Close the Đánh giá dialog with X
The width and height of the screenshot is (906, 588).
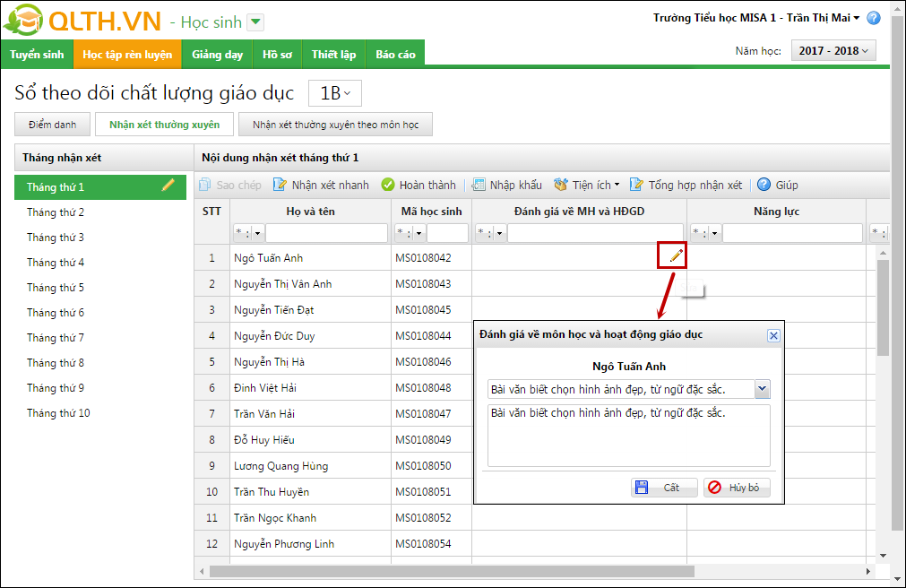coord(773,335)
